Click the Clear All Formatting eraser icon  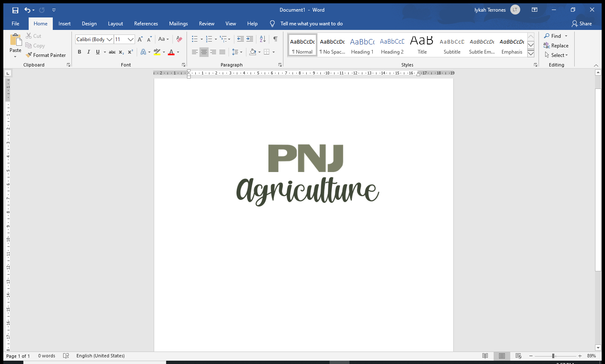(179, 39)
